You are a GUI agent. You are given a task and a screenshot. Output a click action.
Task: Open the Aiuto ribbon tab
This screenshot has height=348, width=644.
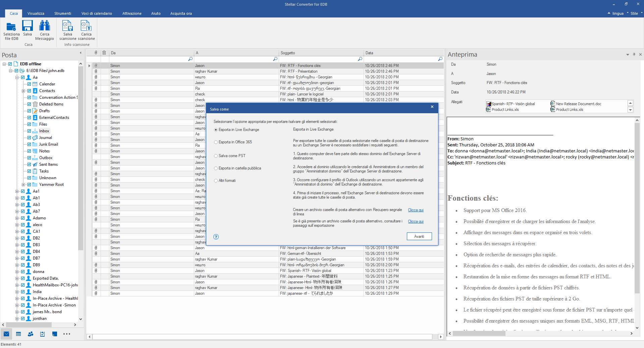coord(156,13)
